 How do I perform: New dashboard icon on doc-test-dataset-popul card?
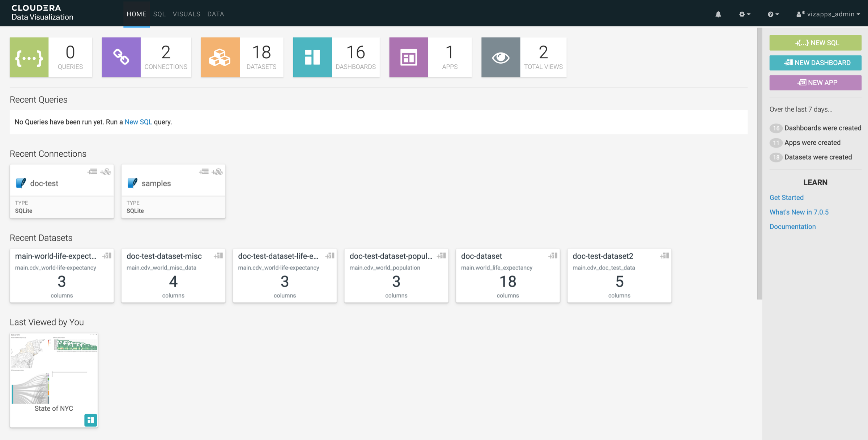pos(441,256)
